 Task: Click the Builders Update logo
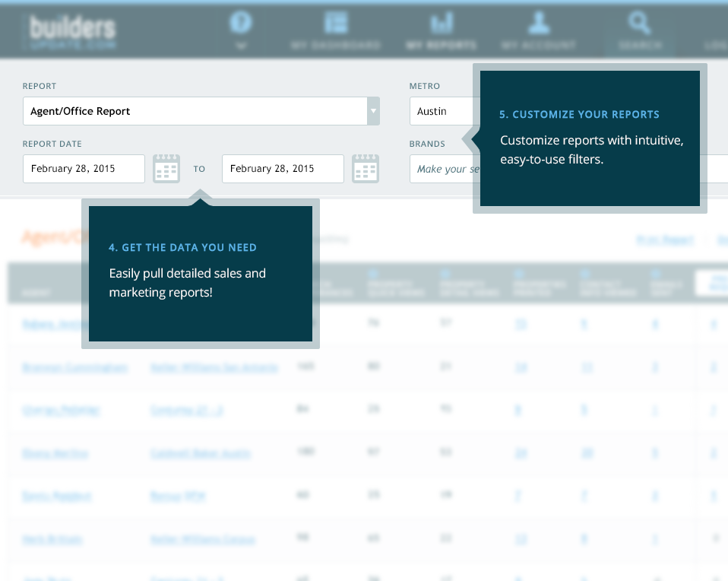pyautogui.click(x=71, y=30)
